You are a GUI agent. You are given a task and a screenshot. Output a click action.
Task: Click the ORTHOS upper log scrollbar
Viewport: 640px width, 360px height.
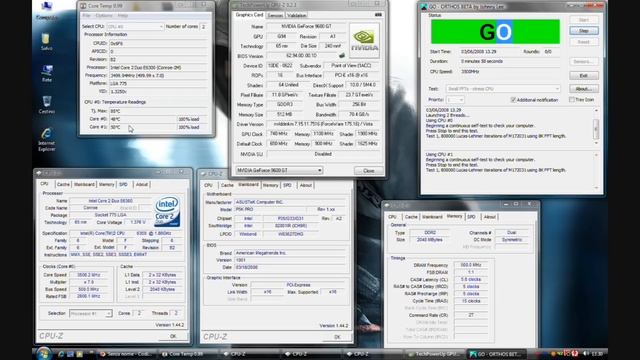[596, 127]
